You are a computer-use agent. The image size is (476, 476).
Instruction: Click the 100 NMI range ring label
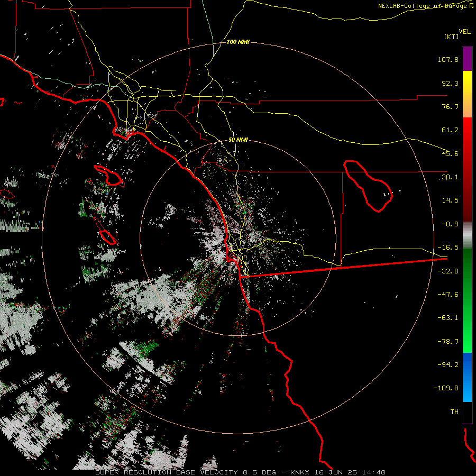pos(238,42)
